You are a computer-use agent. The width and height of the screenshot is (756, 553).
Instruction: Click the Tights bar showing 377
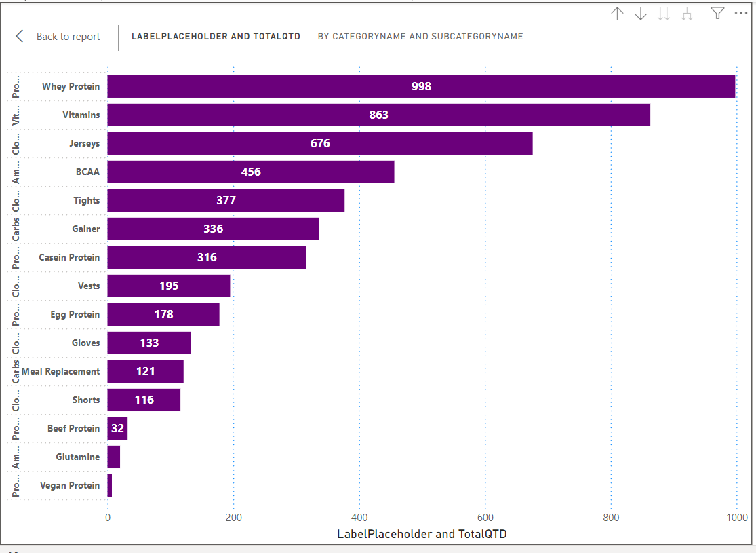tap(226, 200)
